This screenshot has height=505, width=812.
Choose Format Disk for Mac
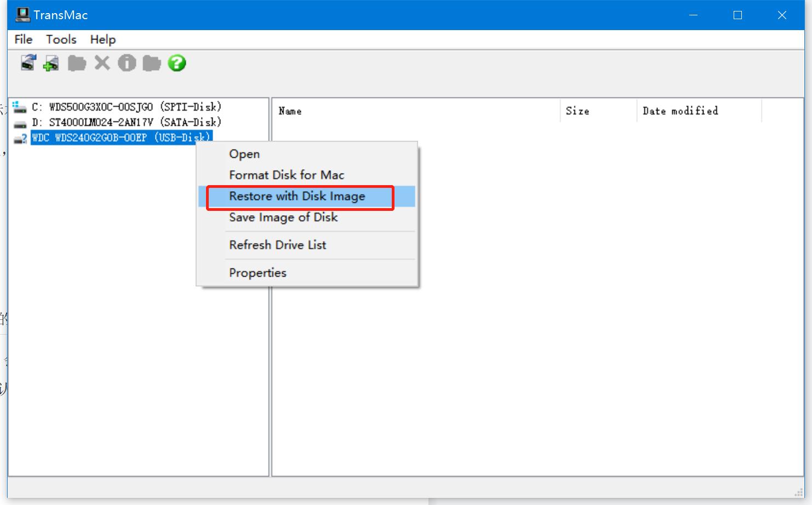(x=287, y=175)
